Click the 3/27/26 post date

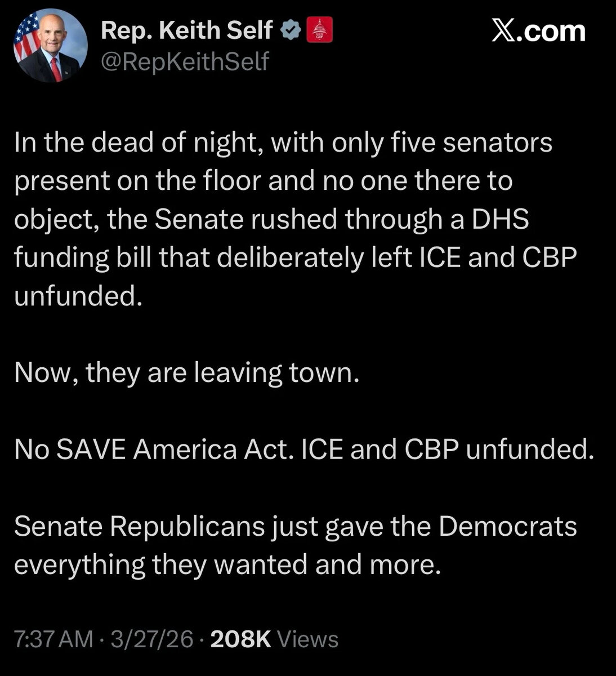coord(152,639)
